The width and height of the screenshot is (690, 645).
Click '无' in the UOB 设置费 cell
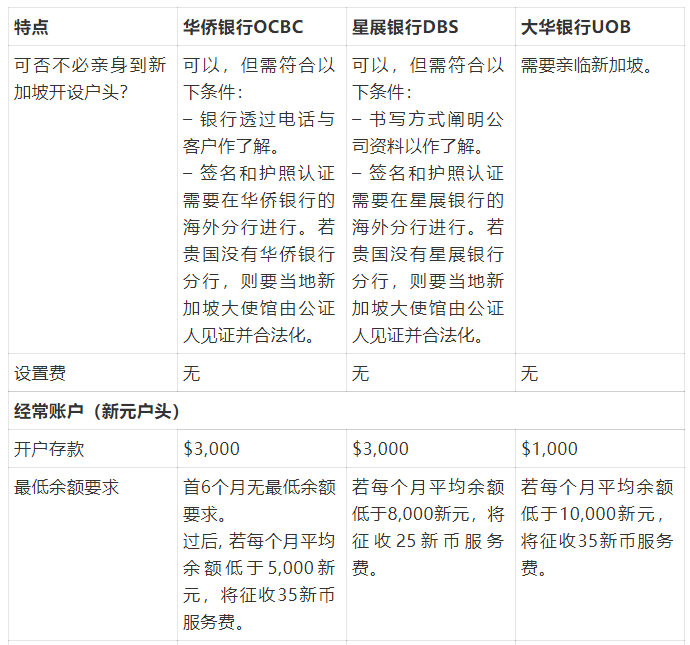point(529,374)
